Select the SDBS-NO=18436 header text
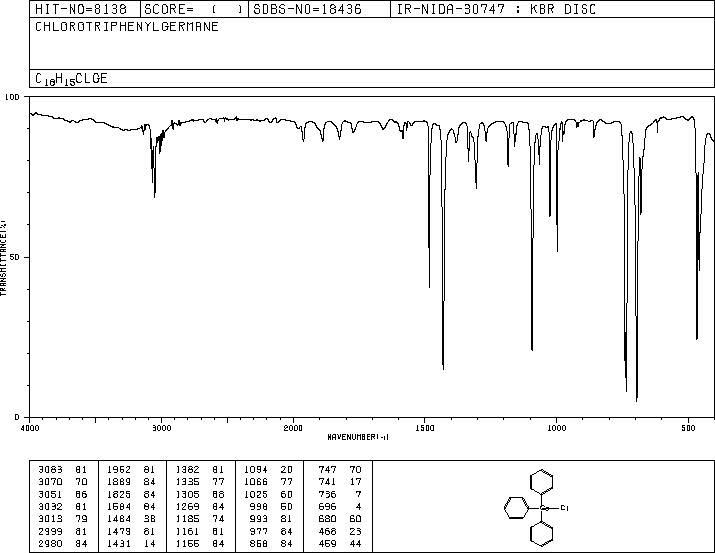 pyautogui.click(x=307, y=9)
